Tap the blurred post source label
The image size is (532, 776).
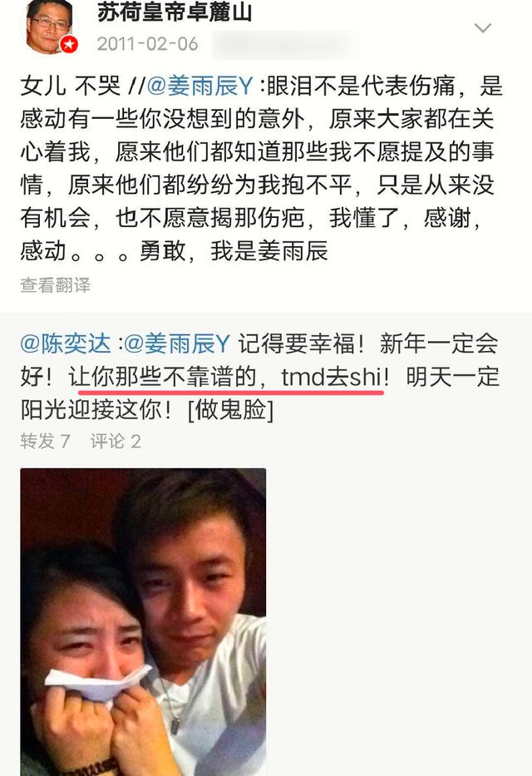pos(284,45)
